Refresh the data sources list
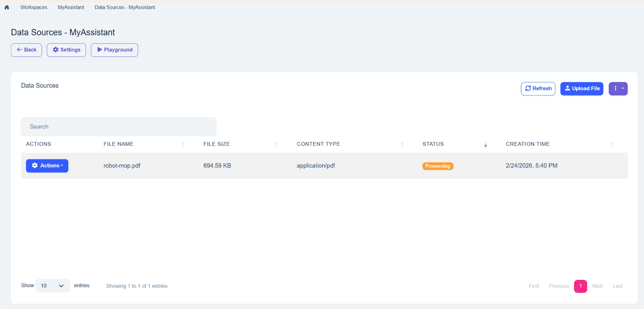Viewport: 644px width, 309px height. click(x=538, y=89)
